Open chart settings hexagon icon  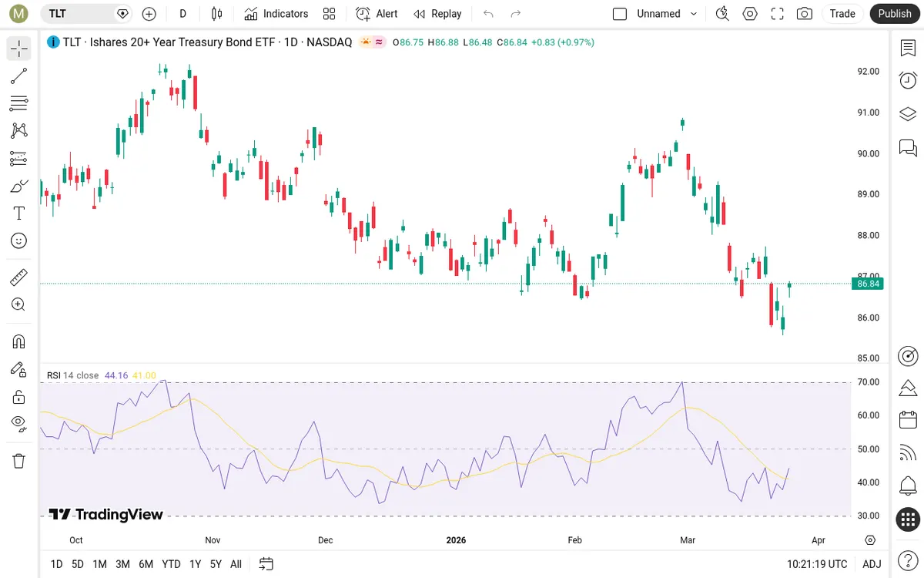750,14
